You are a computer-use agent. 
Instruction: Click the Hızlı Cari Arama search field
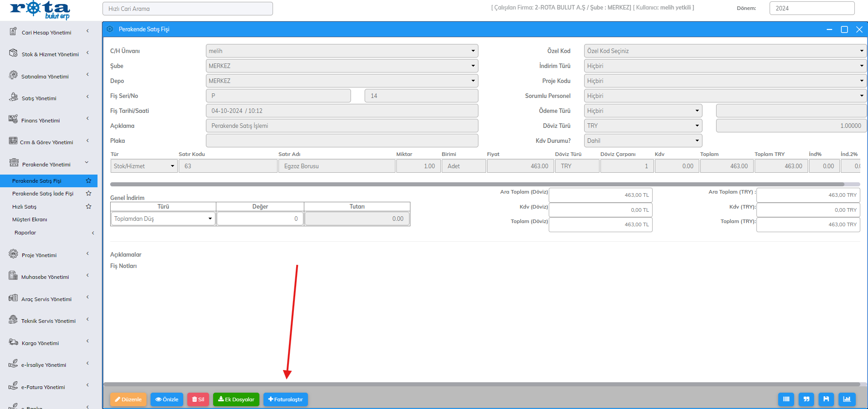187,9
